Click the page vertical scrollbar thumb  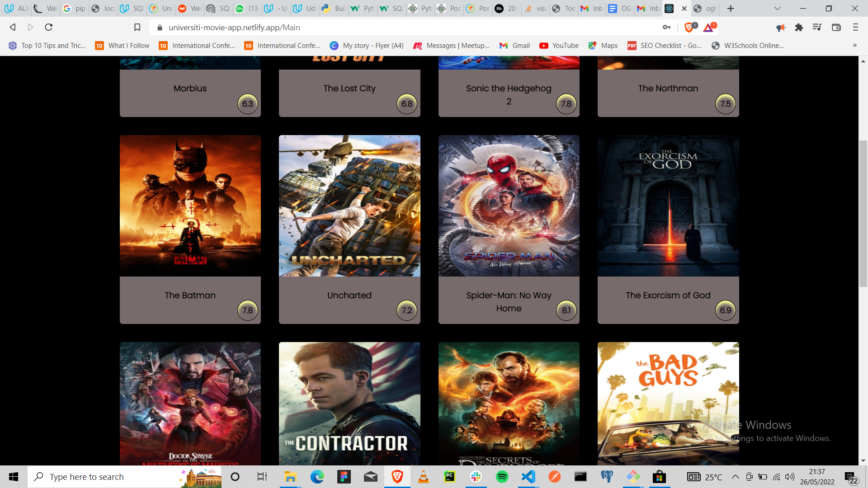(863, 213)
